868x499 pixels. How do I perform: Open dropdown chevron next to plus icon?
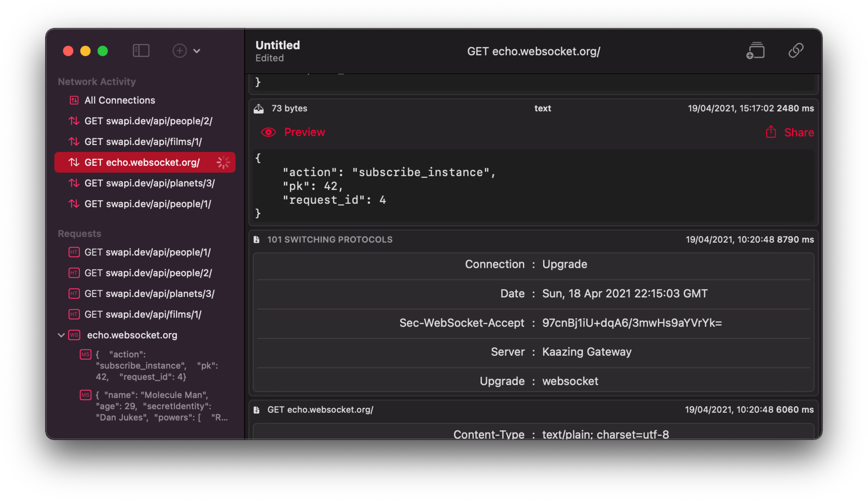click(196, 51)
